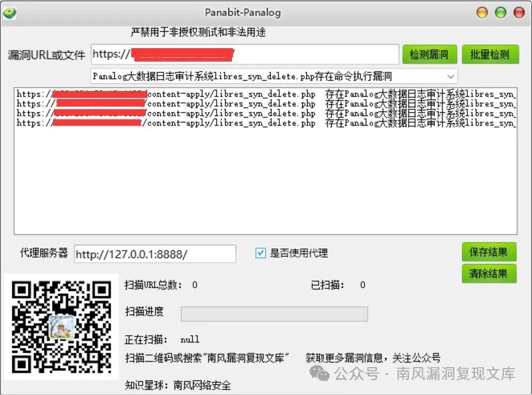The width and height of the screenshot is (532, 395).
Task: Clear the output with 清除结果 button
Action: click(x=489, y=274)
